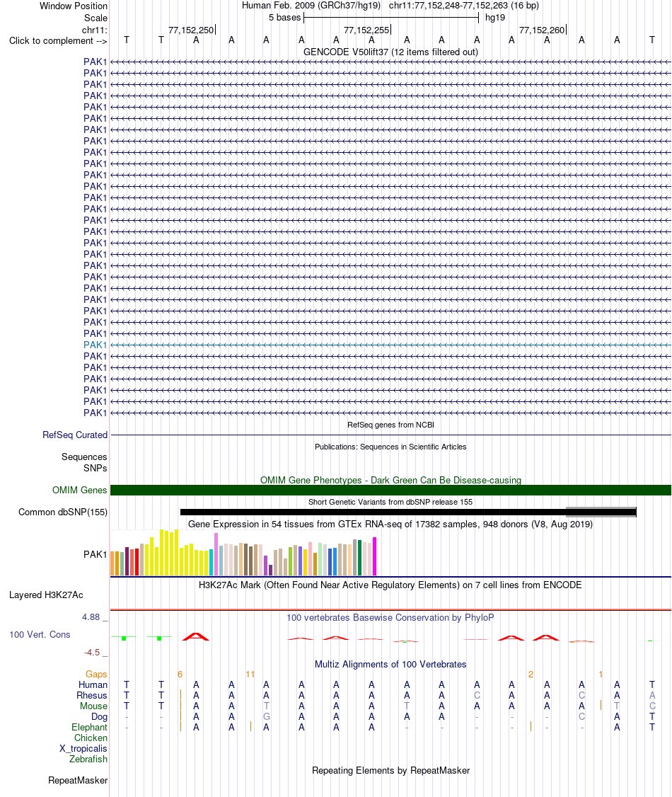This screenshot has width=672, height=797.
Task: Click the '5 bases' scale bar
Action: [x=390, y=18]
